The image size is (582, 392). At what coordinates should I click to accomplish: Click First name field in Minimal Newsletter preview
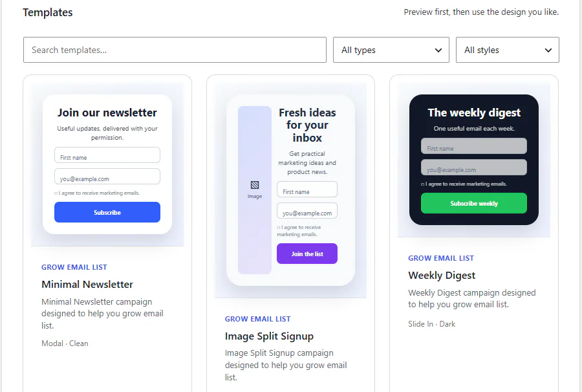click(x=107, y=155)
